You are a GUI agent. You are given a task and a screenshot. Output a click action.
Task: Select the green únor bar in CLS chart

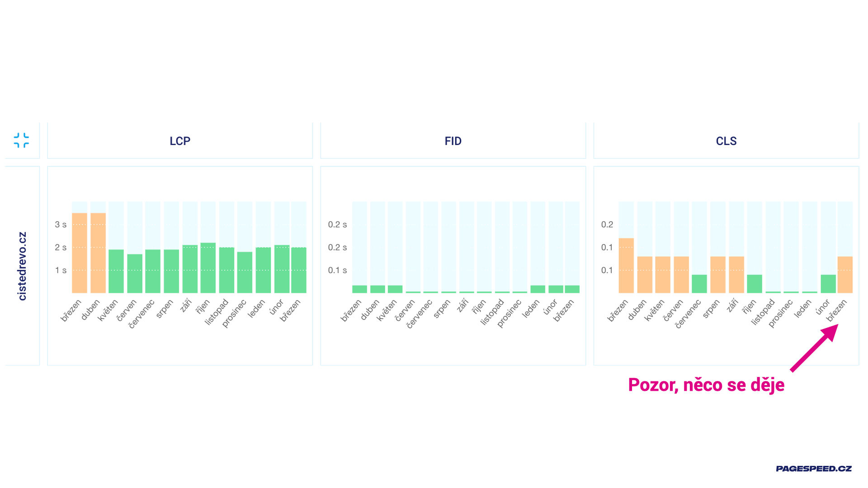828,284
